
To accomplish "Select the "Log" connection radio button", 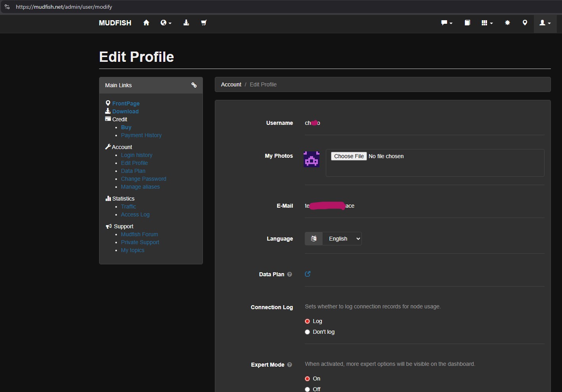I will (x=307, y=321).
